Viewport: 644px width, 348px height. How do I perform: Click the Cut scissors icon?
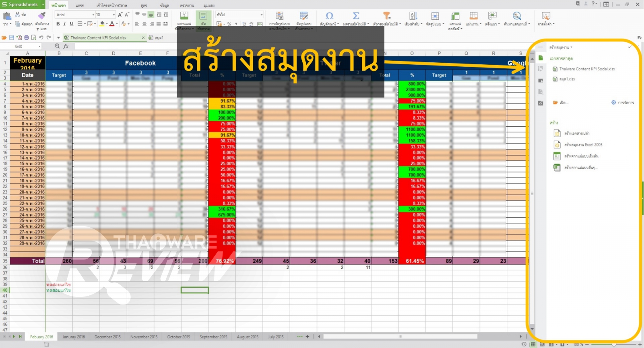17,14
